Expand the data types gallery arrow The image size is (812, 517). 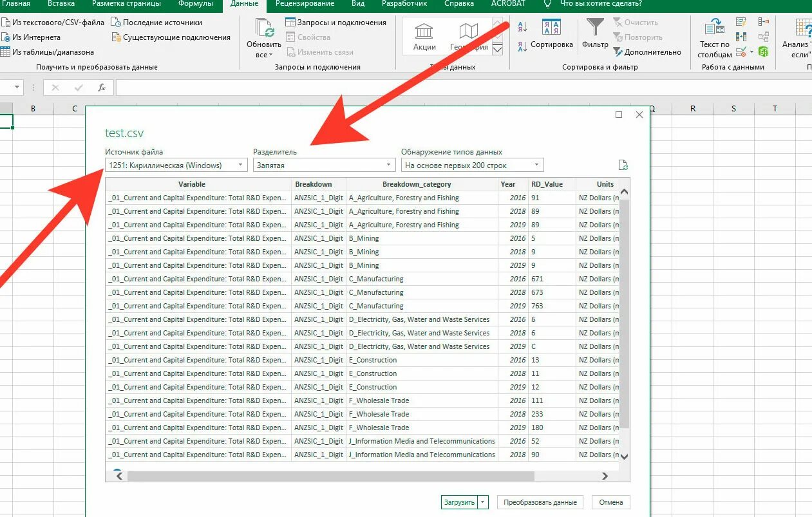[496, 49]
